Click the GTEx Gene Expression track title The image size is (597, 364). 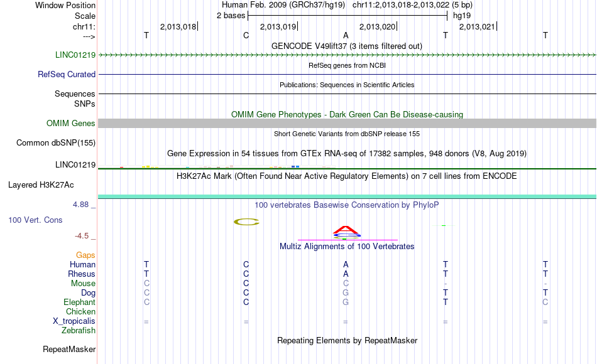tap(347, 153)
